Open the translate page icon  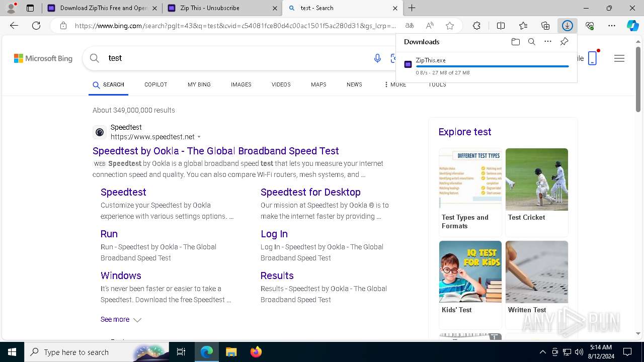pyautogui.click(x=410, y=26)
